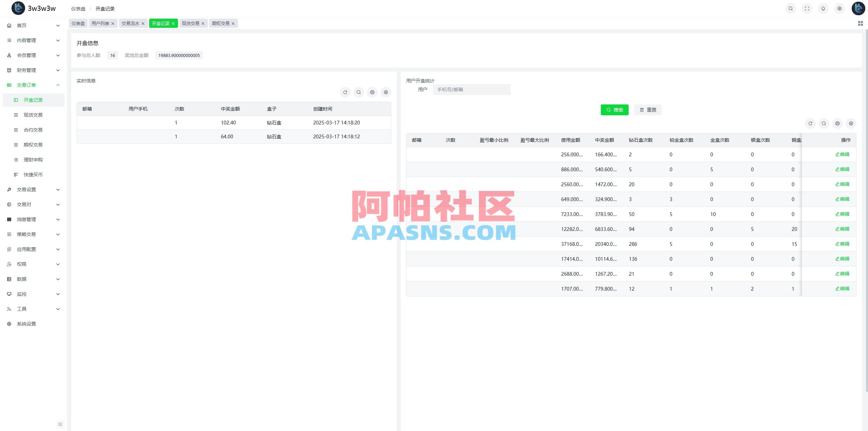Switch to the 现货交易 tab
Viewport: 868px width, 431px height.
coord(191,23)
